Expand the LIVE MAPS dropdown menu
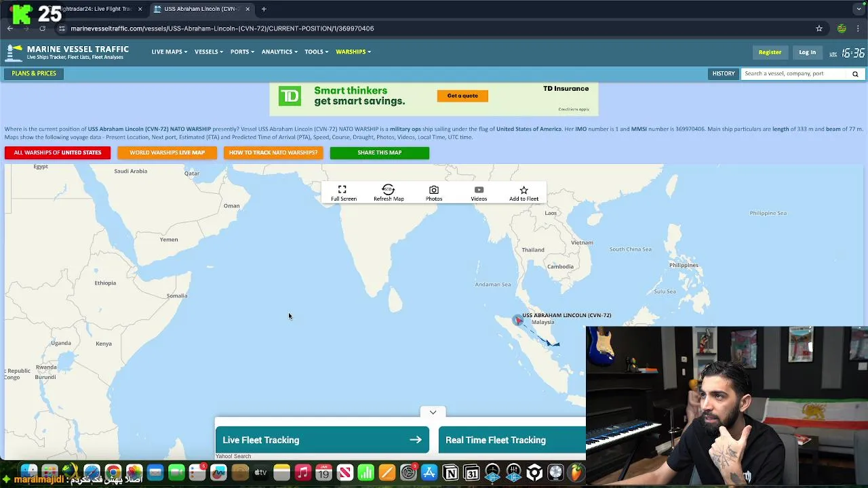The width and height of the screenshot is (868, 488). click(170, 52)
